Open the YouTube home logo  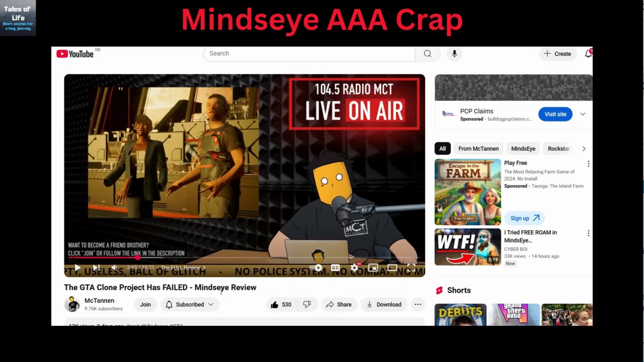tap(75, 54)
